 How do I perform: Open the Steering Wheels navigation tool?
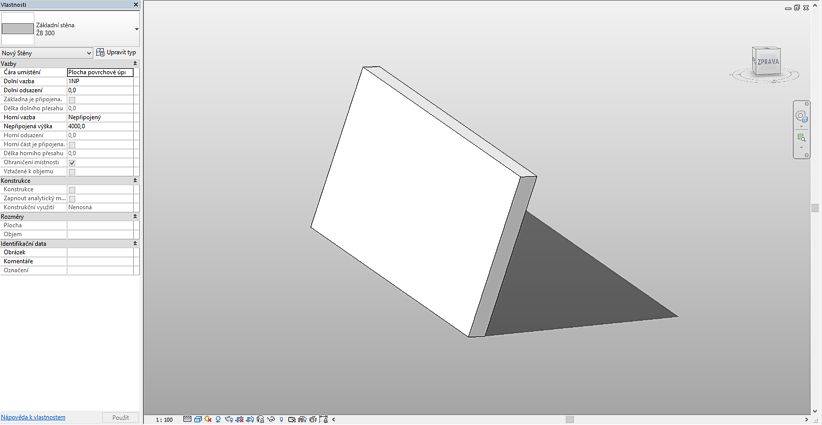tap(801, 116)
